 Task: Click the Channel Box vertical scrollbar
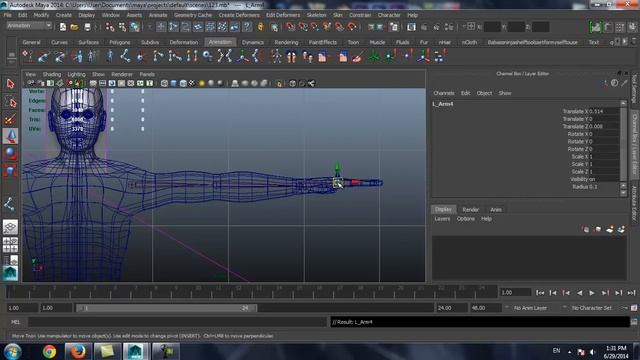point(623,149)
